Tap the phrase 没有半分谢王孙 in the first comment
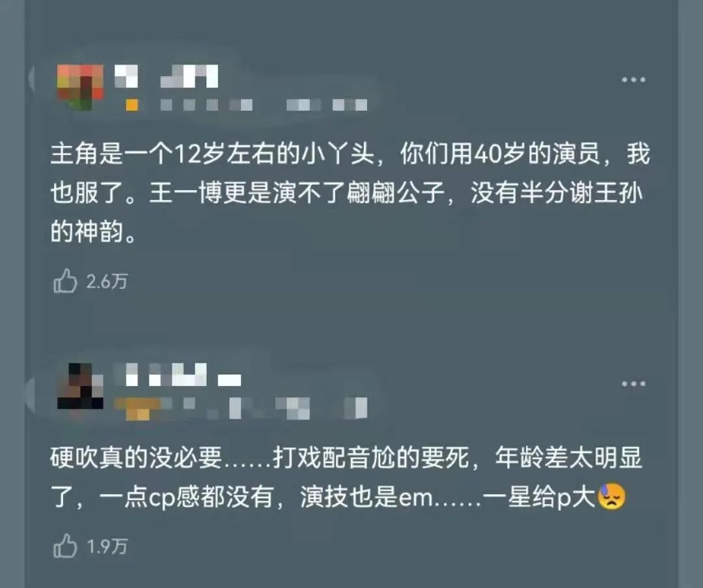This screenshot has width=703, height=588. [x=557, y=193]
